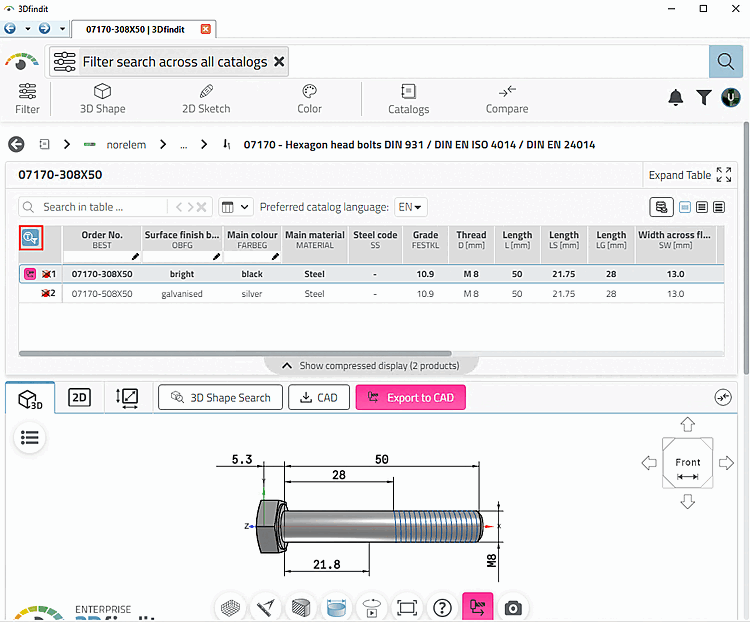Click the magnifier search icon button
This screenshot has height=622, width=750.
tap(725, 62)
